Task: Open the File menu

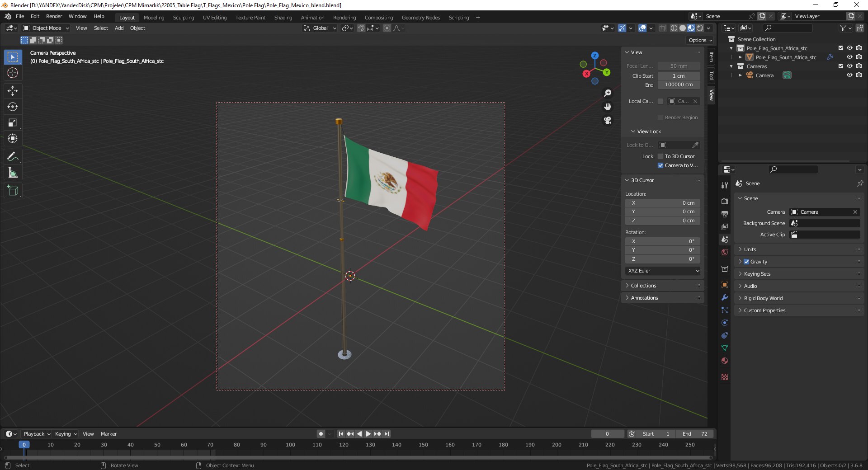Action: (x=20, y=16)
